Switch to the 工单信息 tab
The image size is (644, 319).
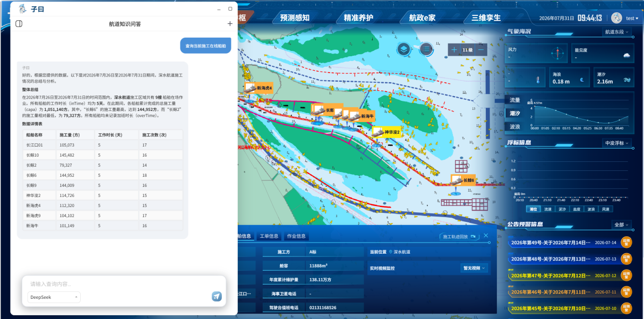pyautogui.click(x=269, y=236)
